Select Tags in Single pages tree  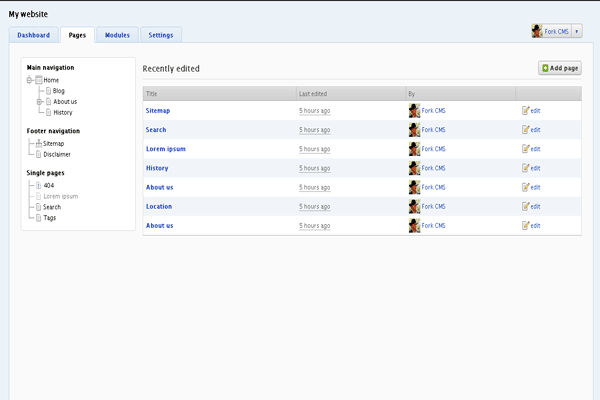[49, 217]
